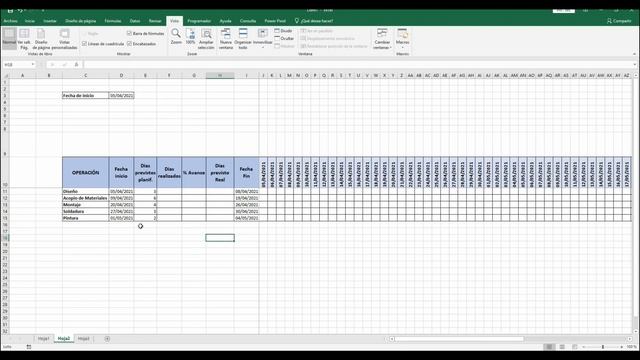Screen dimensions: 640x360
Task: Open the Macros button
Action: coord(402,38)
